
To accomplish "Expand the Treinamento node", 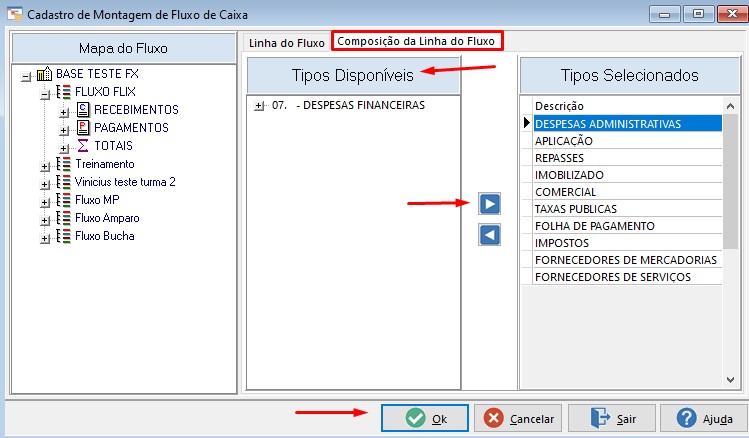I will click(x=45, y=167).
